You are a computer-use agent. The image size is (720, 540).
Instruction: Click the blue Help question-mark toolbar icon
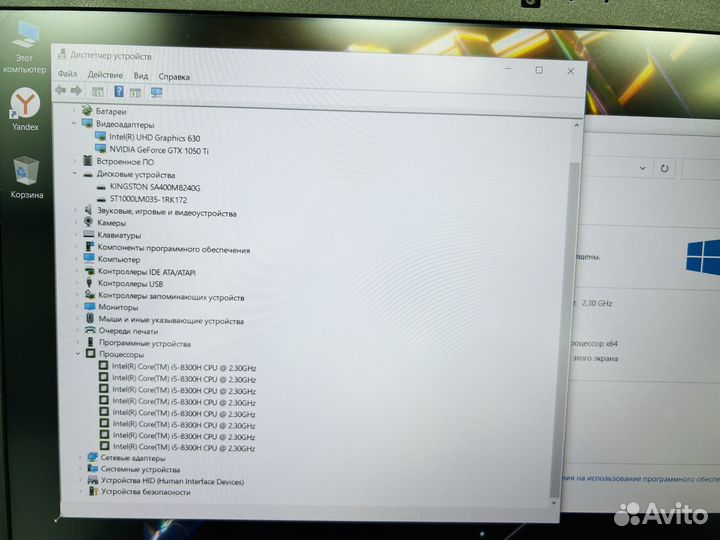click(119, 91)
